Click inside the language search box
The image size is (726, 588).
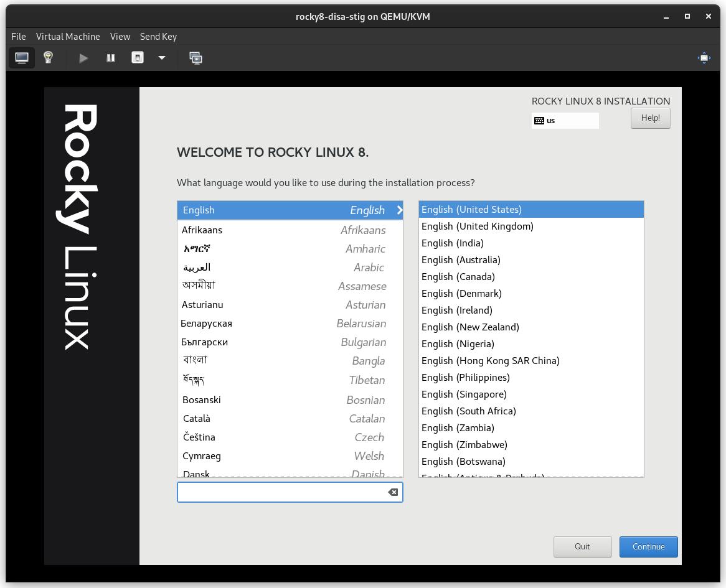(280, 492)
